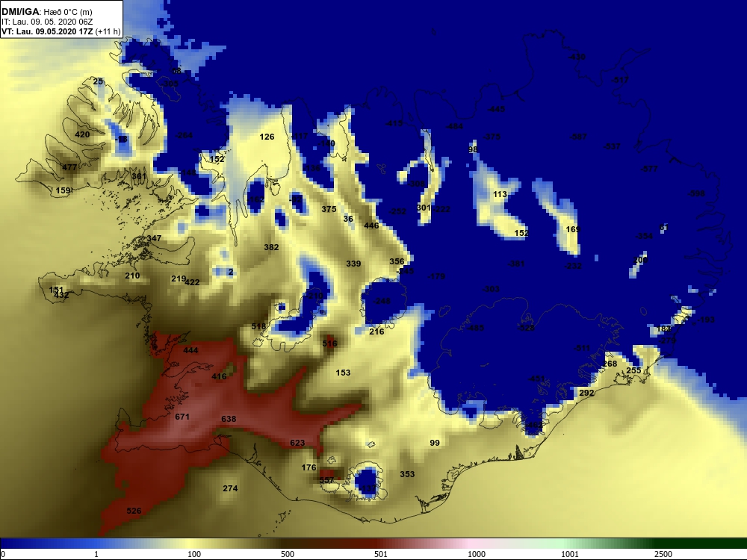Click the 526 value in the southwest
747x560 pixels.
coord(134,511)
